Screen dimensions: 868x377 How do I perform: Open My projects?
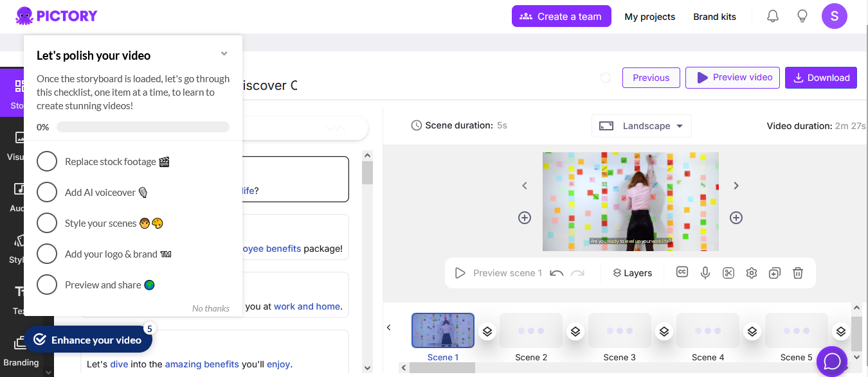(650, 17)
